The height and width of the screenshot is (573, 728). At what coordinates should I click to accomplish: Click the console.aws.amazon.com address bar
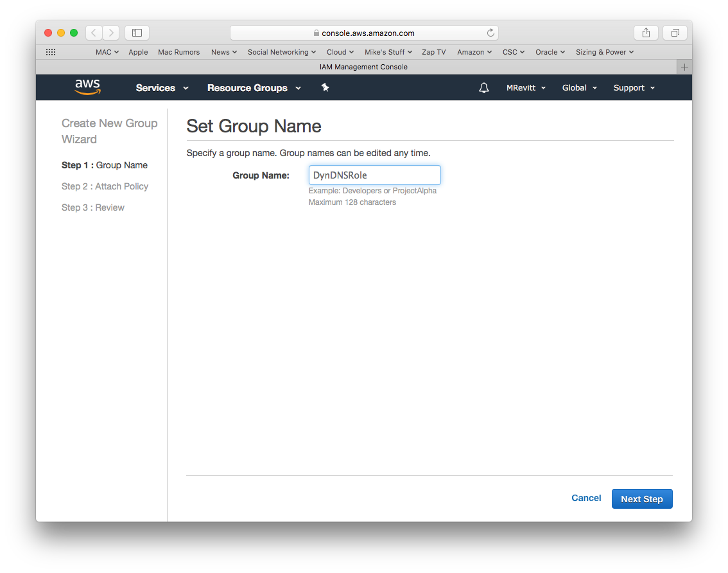(364, 33)
